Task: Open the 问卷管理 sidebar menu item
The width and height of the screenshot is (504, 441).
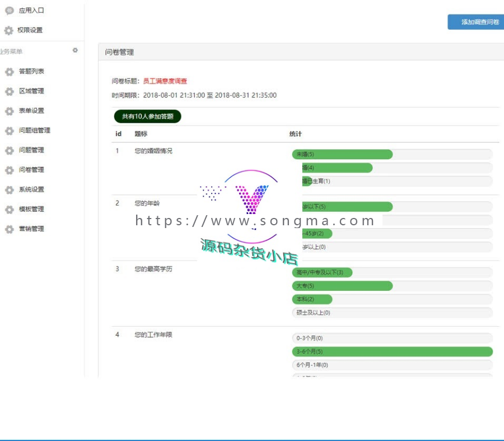Action: [32, 169]
